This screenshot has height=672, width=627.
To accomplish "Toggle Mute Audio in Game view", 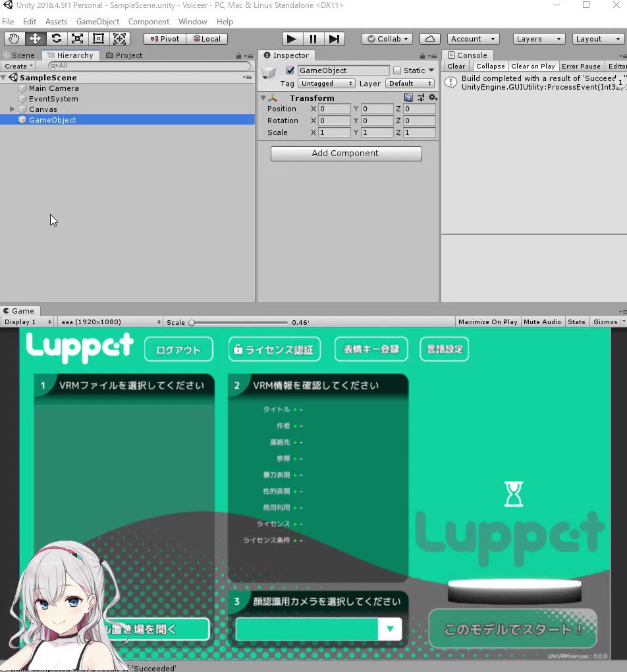I will click(x=542, y=322).
